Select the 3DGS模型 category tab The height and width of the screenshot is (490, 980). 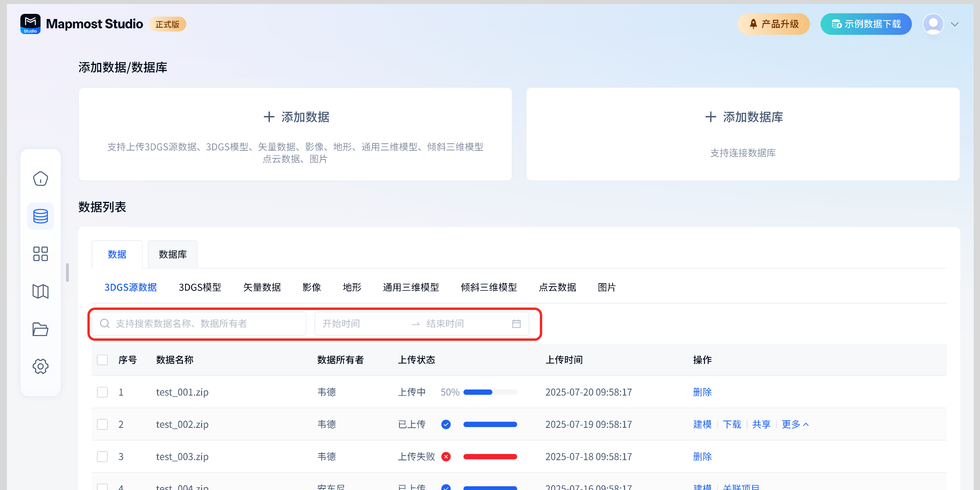pos(200,287)
